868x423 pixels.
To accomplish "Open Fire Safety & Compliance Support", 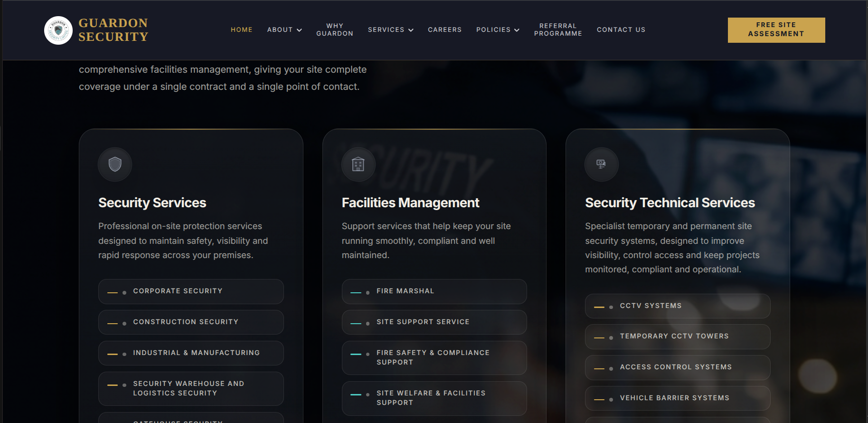I will pos(434,358).
